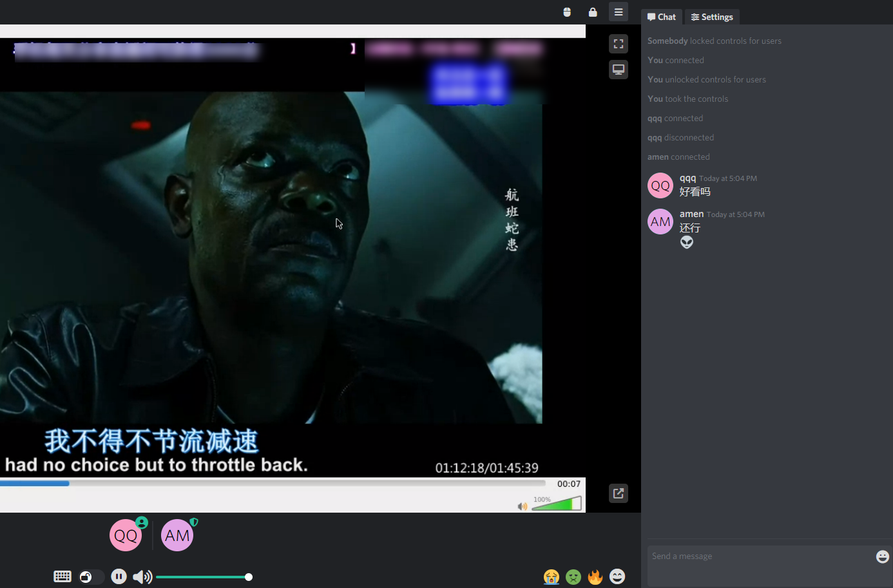Adjust the teal stream volume slider

203,577
